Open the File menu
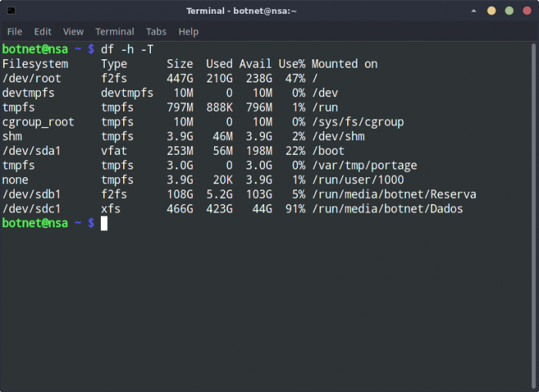Image resolution: width=539 pixels, height=392 pixels. (x=15, y=32)
